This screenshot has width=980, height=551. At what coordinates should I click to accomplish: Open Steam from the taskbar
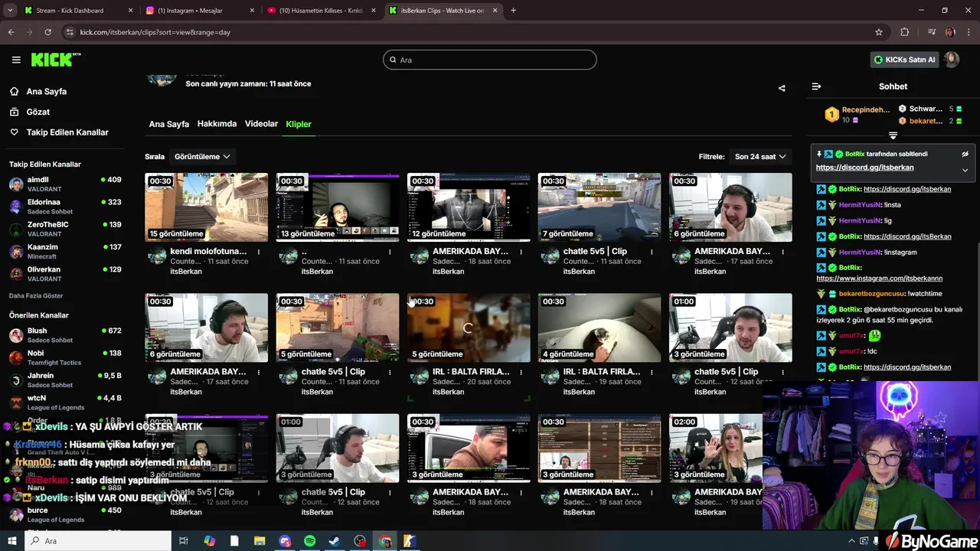point(335,541)
